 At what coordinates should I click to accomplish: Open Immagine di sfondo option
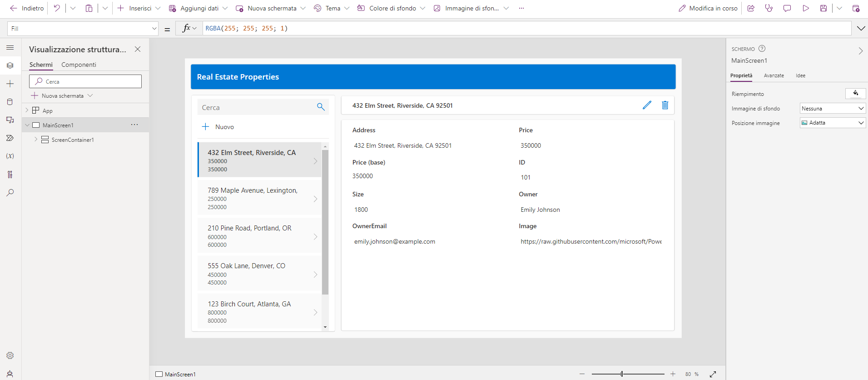[x=471, y=8]
